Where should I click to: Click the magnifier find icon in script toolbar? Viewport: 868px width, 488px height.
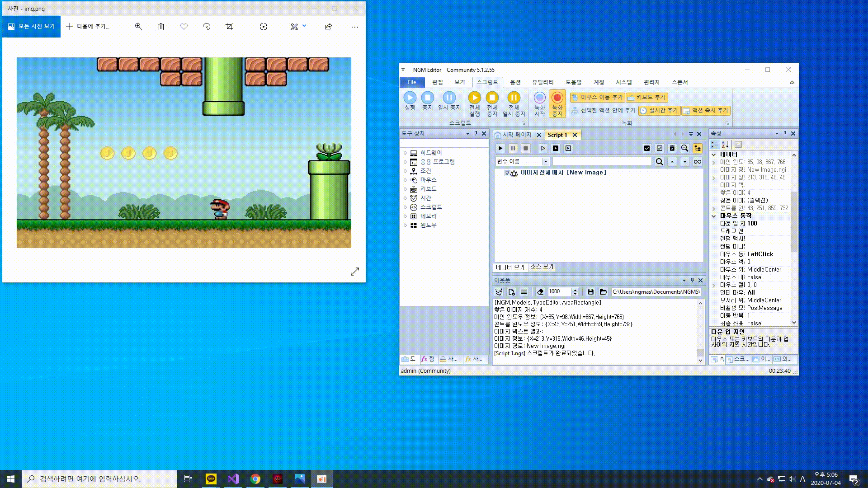coord(685,148)
